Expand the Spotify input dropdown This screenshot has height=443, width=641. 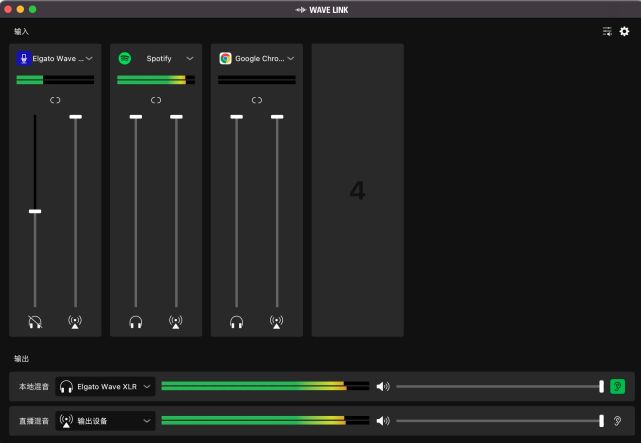(x=190, y=58)
